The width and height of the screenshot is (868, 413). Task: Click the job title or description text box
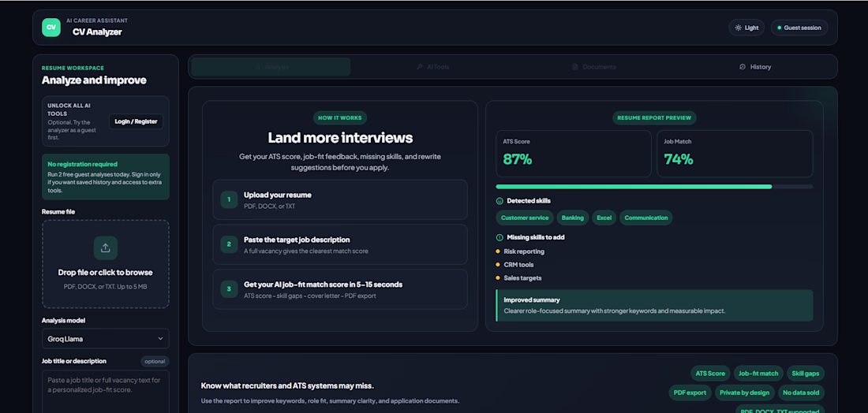coord(105,392)
